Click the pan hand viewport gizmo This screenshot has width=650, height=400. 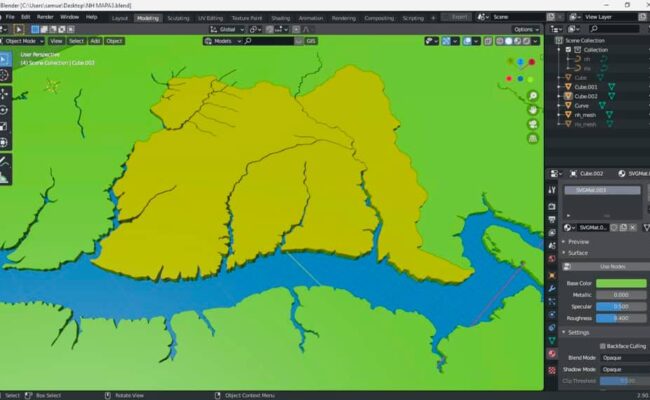click(x=534, y=108)
